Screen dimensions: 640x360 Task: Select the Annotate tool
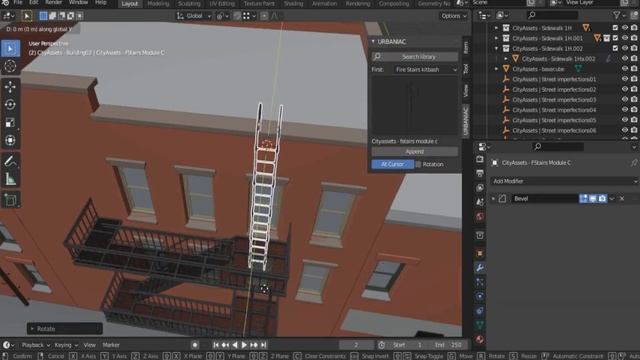pyautogui.click(x=10, y=162)
